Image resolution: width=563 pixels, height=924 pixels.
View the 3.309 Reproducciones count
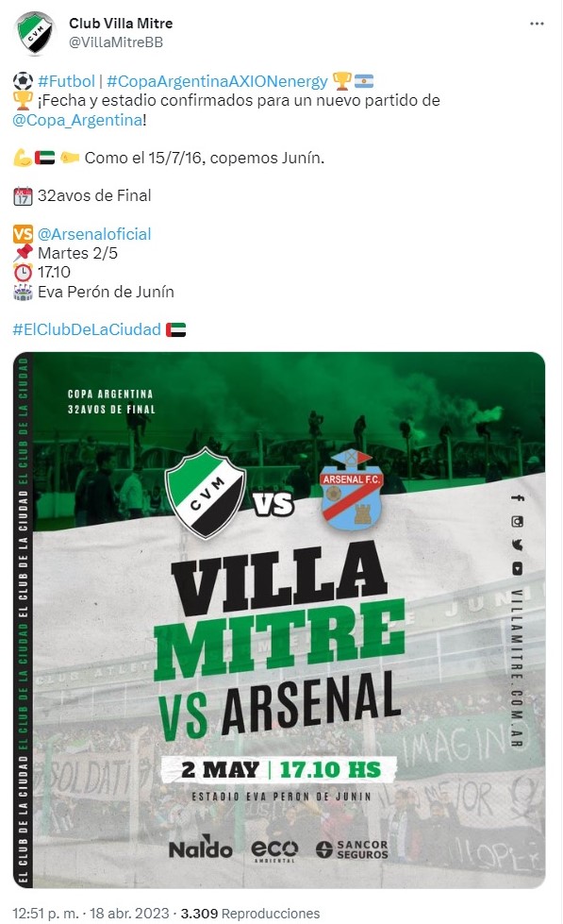[x=250, y=914]
